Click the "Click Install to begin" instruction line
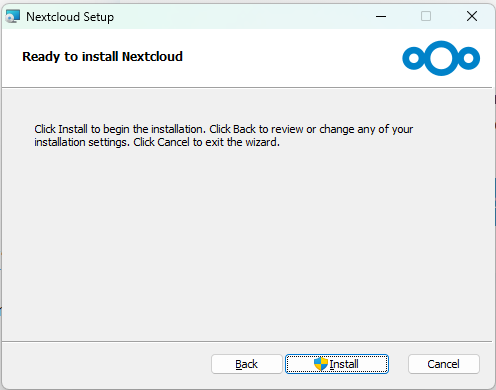496x390 pixels. (x=224, y=129)
